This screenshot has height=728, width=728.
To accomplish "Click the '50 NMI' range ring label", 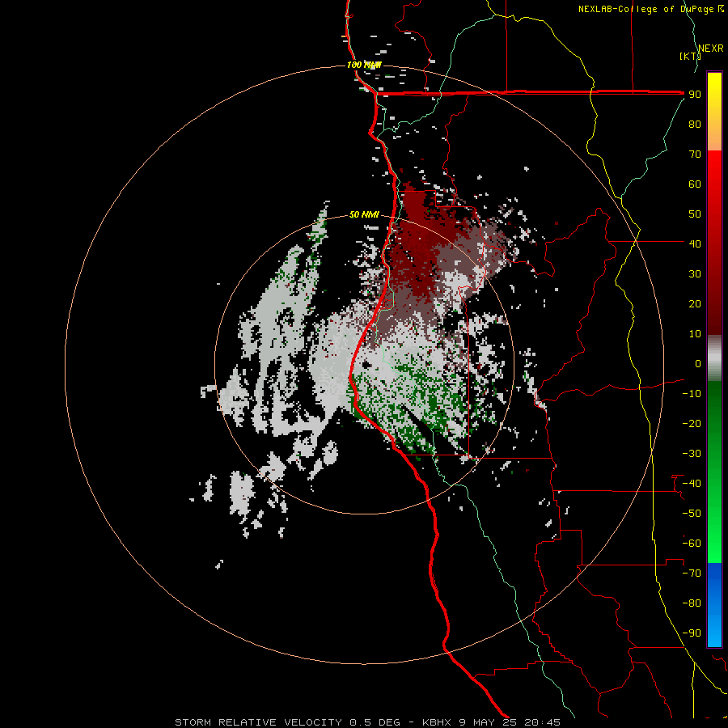I will coord(364,214).
